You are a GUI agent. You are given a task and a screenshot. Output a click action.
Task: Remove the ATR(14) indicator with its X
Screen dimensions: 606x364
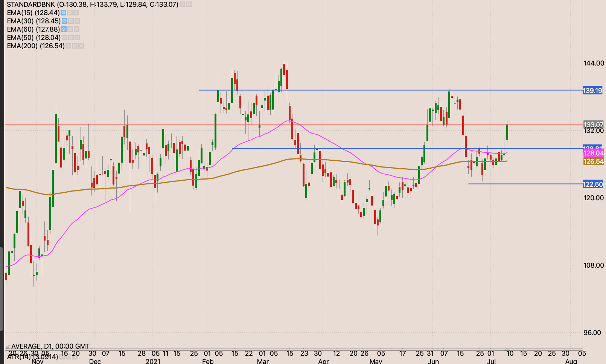point(74,357)
